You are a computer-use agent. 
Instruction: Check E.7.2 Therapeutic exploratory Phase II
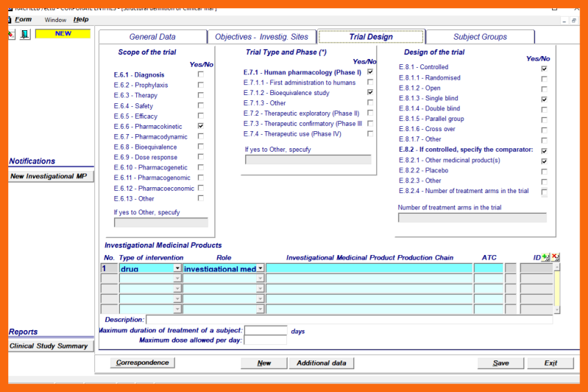[370, 113]
